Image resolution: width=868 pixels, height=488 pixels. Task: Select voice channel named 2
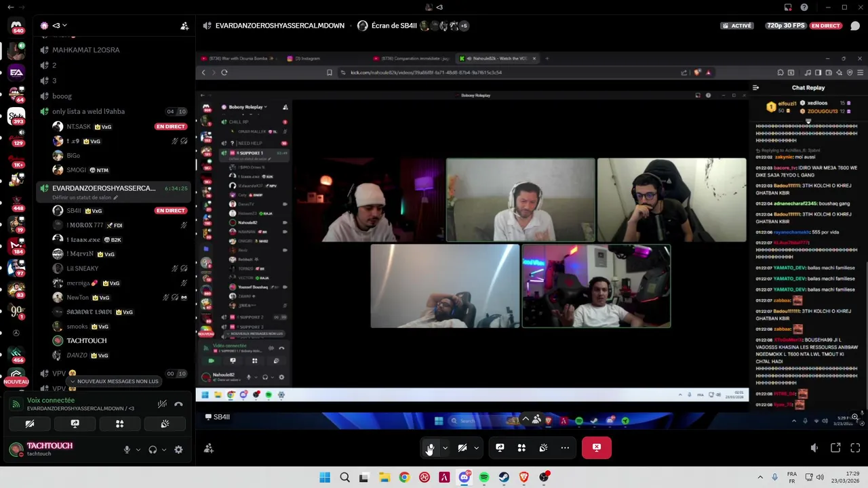[x=54, y=65]
